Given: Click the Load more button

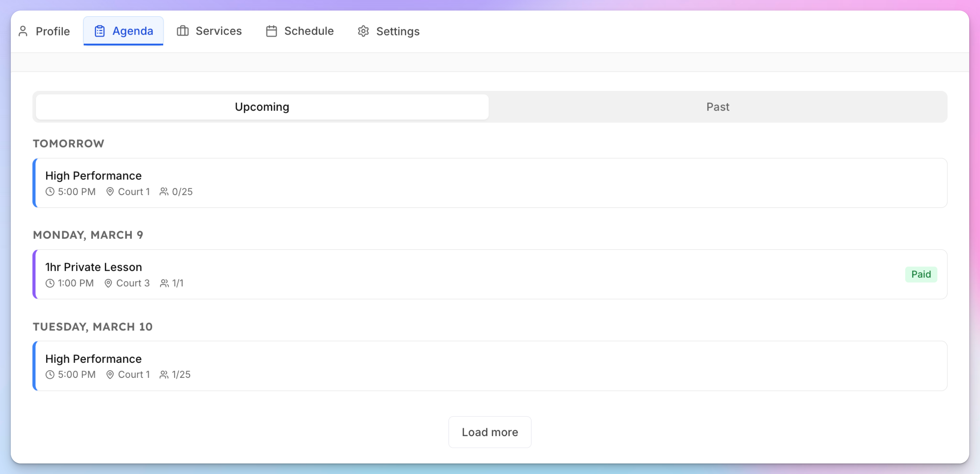Looking at the screenshot, I should (x=490, y=432).
